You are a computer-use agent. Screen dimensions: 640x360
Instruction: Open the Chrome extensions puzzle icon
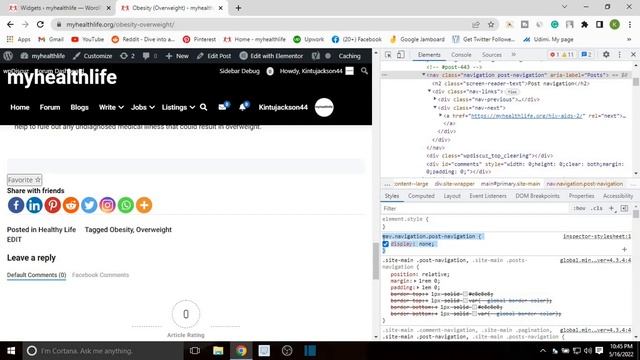pyautogui.click(x=584, y=24)
